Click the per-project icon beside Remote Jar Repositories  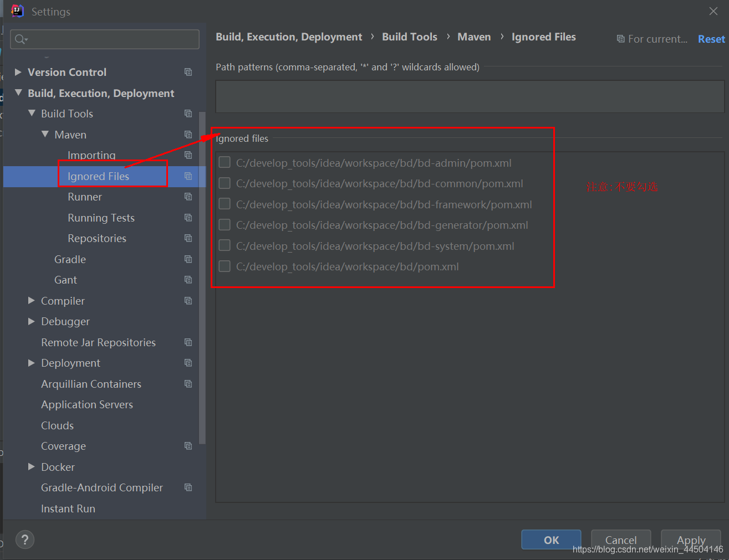188,342
